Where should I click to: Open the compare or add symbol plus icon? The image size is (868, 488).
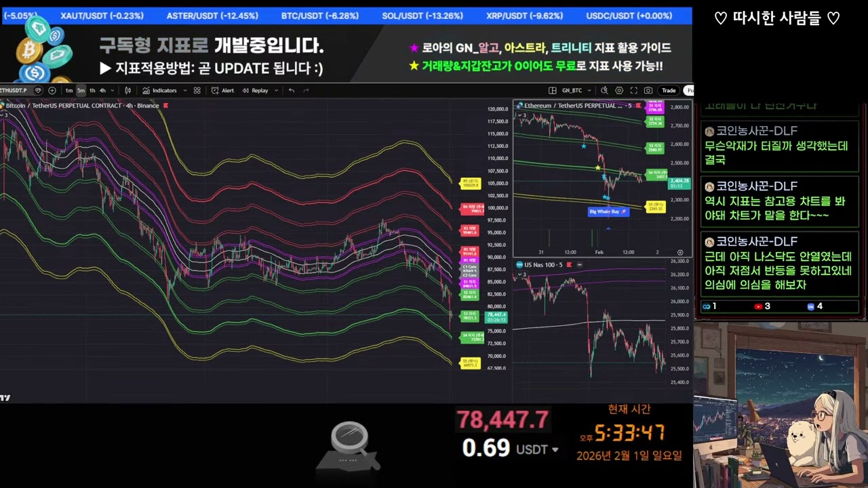coord(52,90)
